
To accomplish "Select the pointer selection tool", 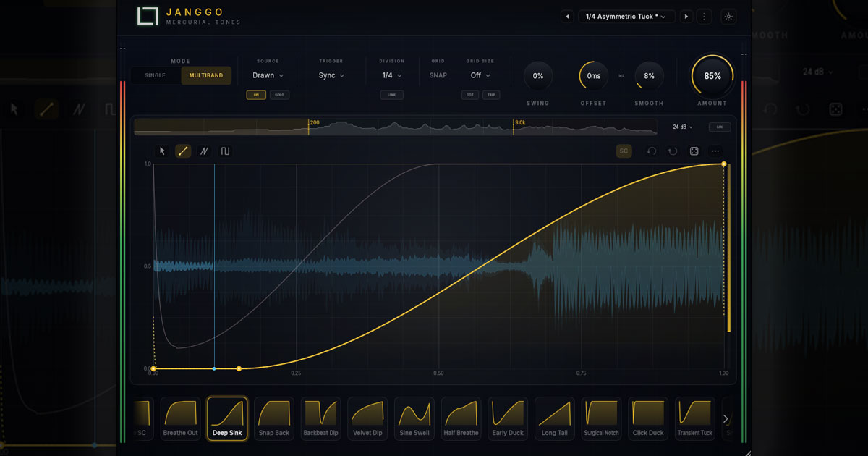I will [162, 151].
